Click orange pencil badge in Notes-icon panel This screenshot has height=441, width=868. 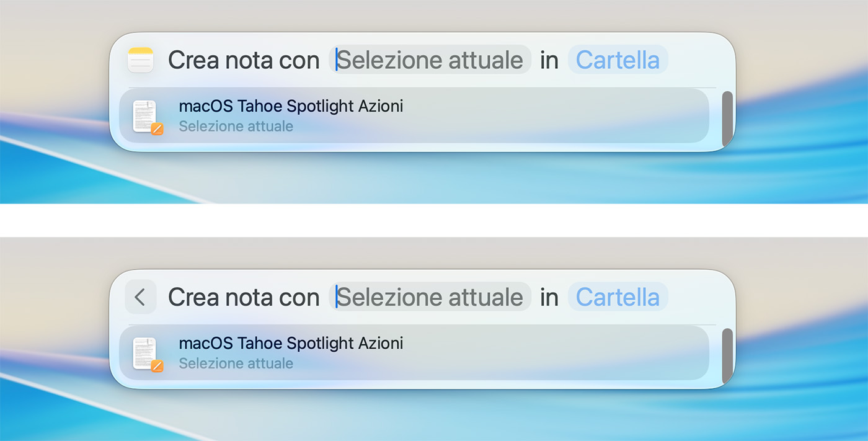pyautogui.click(x=157, y=129)
